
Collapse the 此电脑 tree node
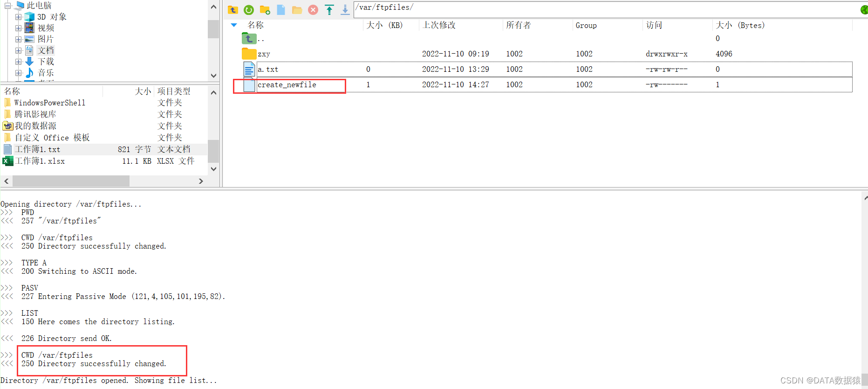point(7,6)
